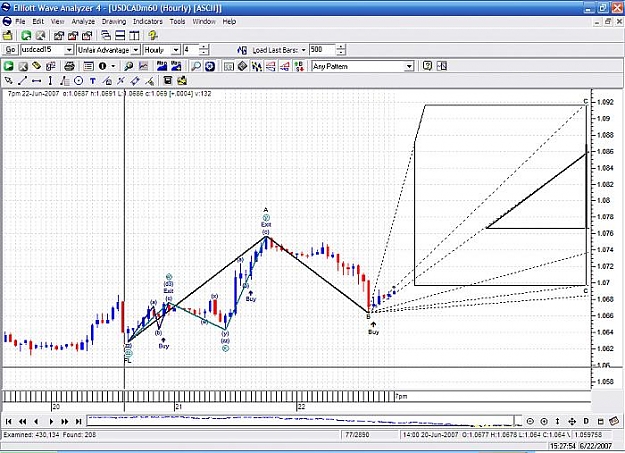Viewport: 625px width, 453px height.
Task: Select the circle drawing tool
Action: (79, 81)
